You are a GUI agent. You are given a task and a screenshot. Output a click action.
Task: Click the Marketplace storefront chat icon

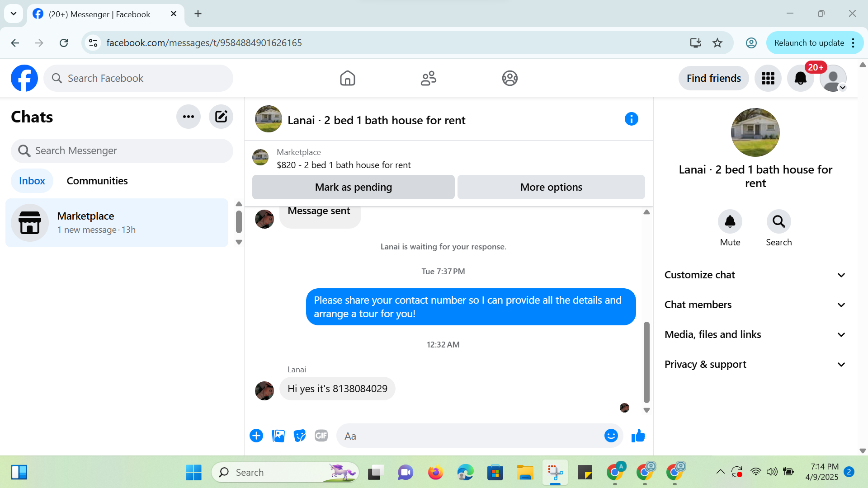(30, 223)
